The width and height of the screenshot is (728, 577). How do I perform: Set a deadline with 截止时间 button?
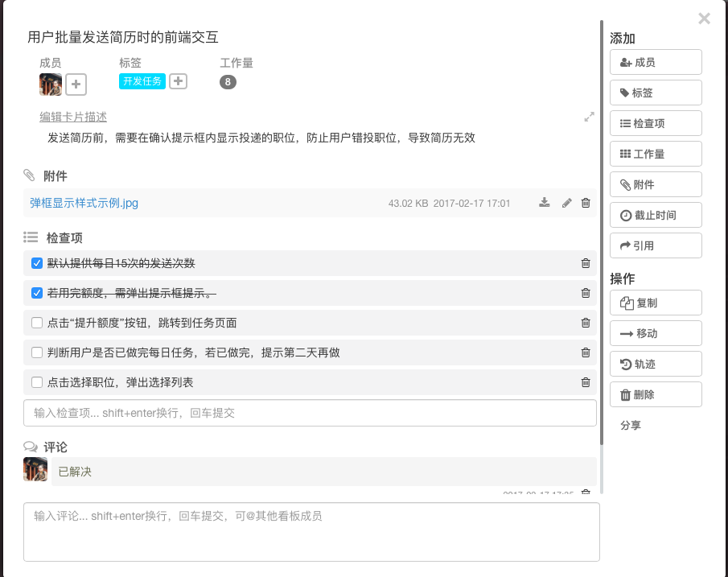coord(656,215)
